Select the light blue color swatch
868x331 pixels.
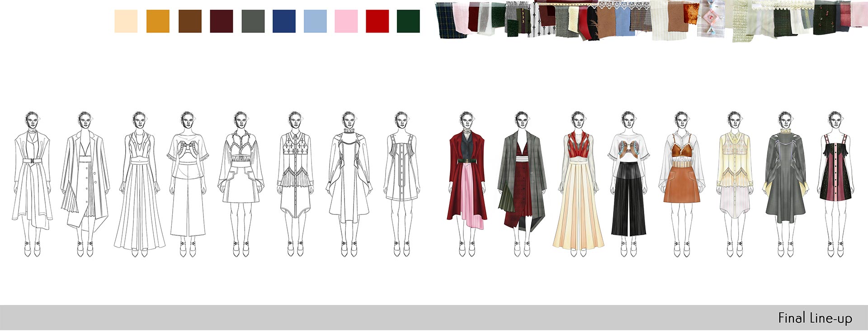point(315,21)
